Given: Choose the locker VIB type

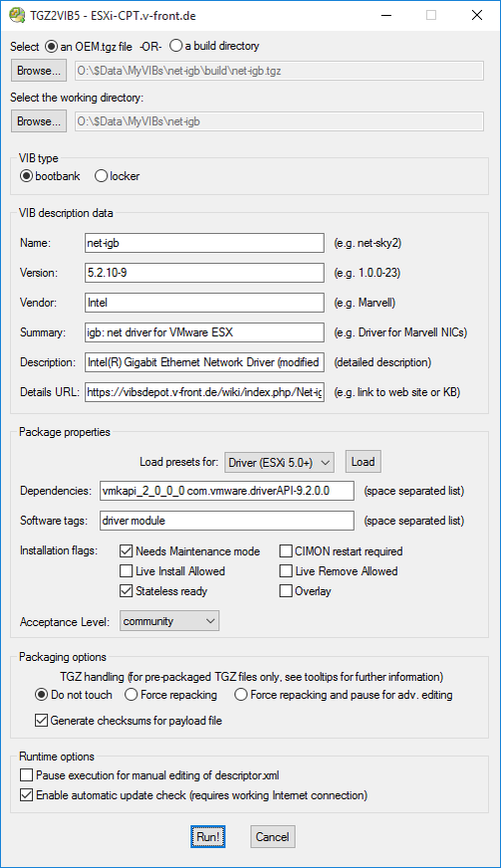Looking at the screenshot, I should pos(117,176).
